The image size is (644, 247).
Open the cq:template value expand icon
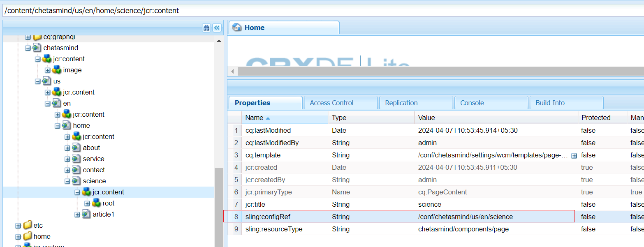(x=575, y=155)
